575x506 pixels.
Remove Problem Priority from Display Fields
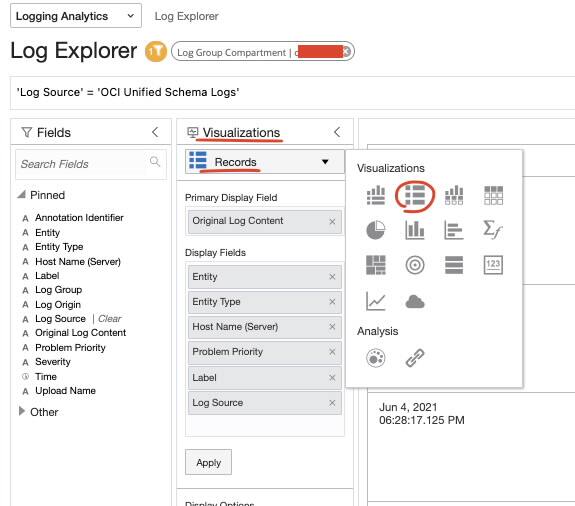point(332,352)
